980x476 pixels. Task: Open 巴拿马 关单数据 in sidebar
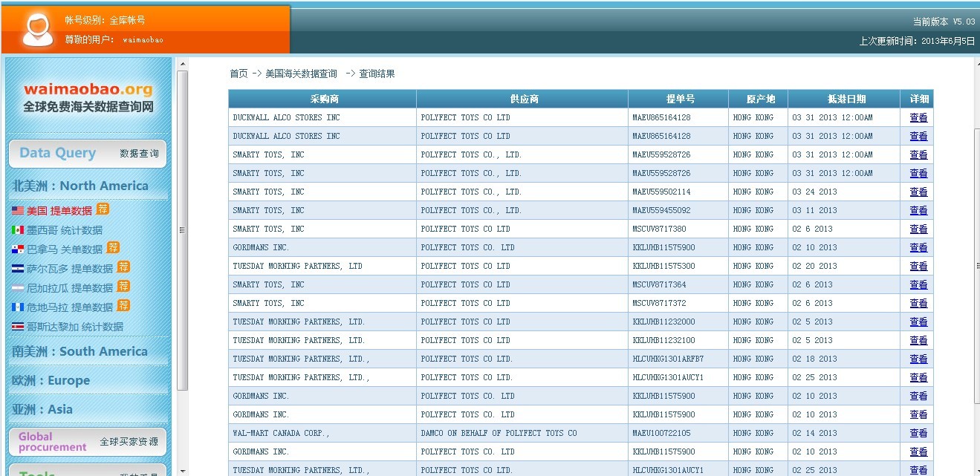pos(65,250)
